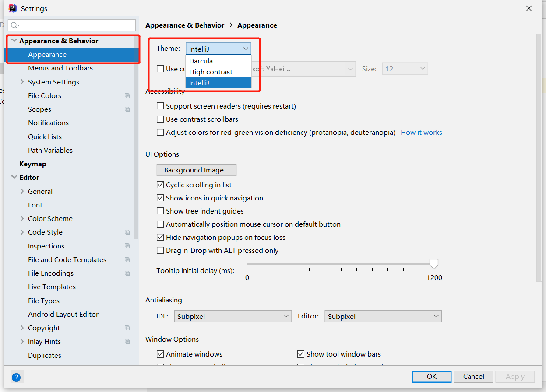Open Live Templates settings page

(x=52, y=287)
